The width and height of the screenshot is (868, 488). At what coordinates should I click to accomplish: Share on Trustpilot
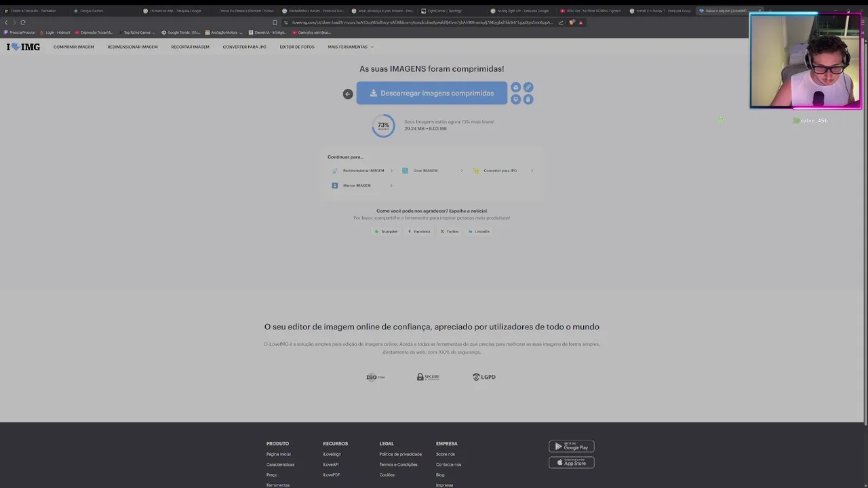click(x=386, y=232)
